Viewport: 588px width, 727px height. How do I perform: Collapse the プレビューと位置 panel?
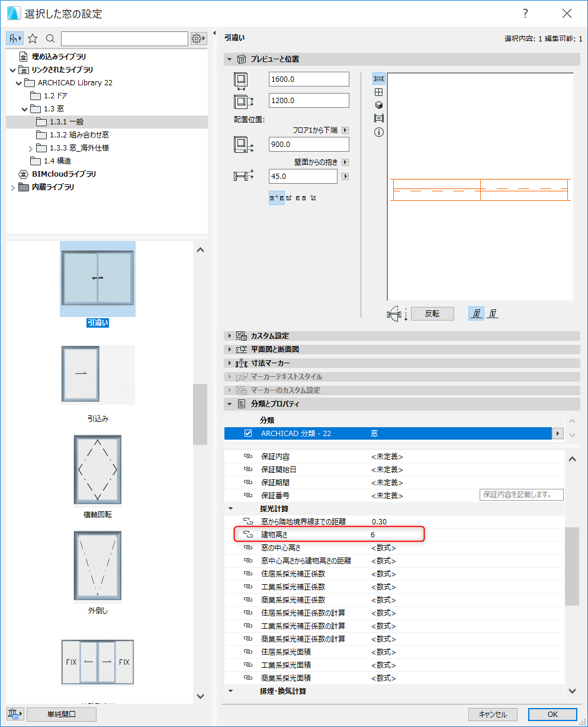[230, 59]
